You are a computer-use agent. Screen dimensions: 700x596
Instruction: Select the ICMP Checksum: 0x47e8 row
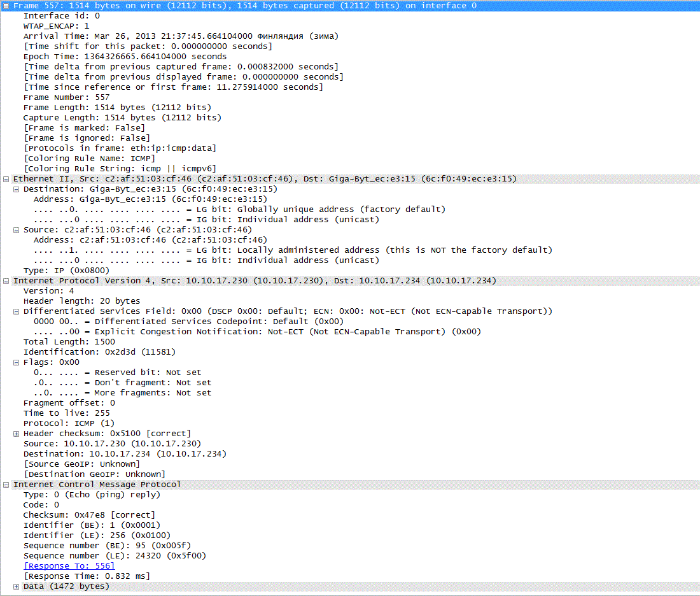click(x=89, y=516)
